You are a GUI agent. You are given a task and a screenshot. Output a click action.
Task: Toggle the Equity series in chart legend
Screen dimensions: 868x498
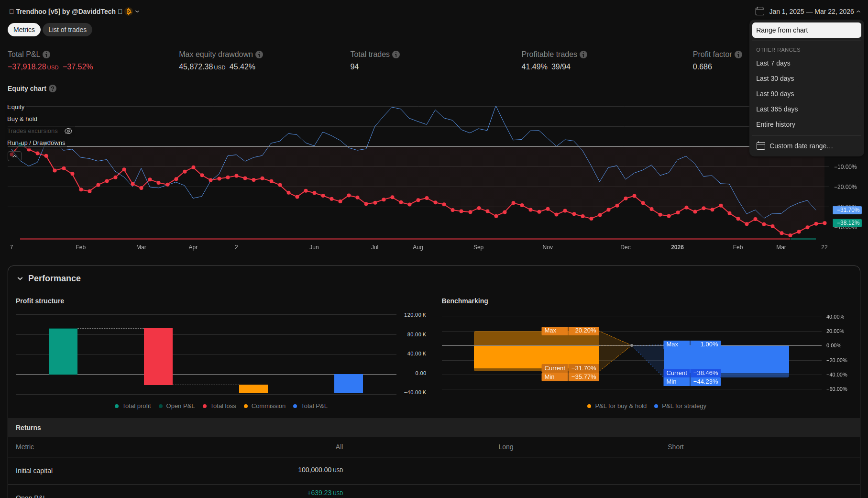click(x=16, y=107)
